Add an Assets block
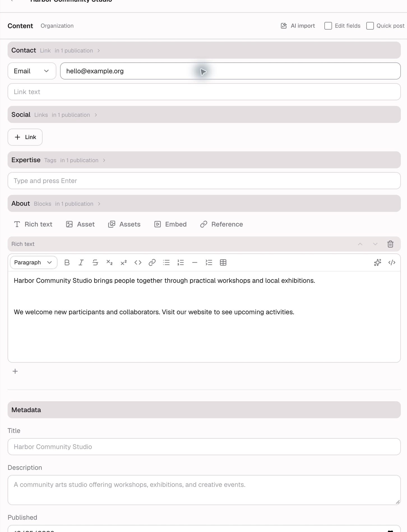The height and width of the screenshot is (532, 407). click(124, 224)
